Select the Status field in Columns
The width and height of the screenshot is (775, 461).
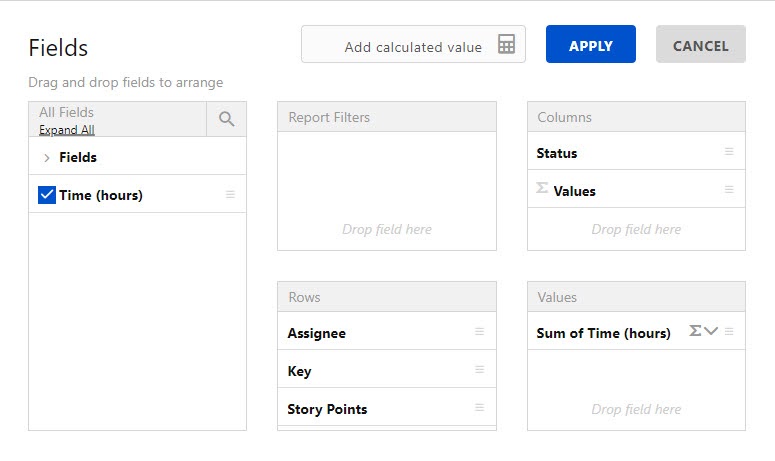pos(557,153)
